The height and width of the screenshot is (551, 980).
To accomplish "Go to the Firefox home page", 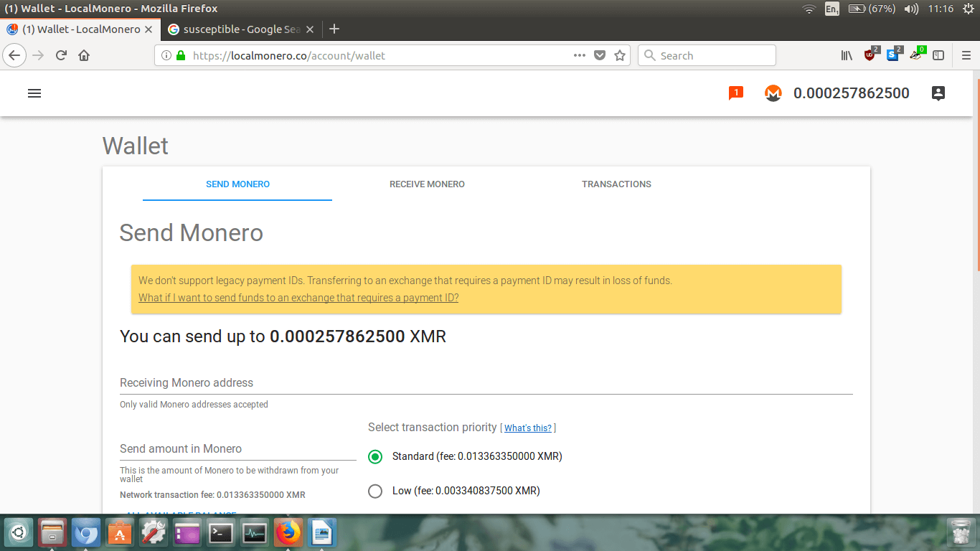I will tap(84, 55).
